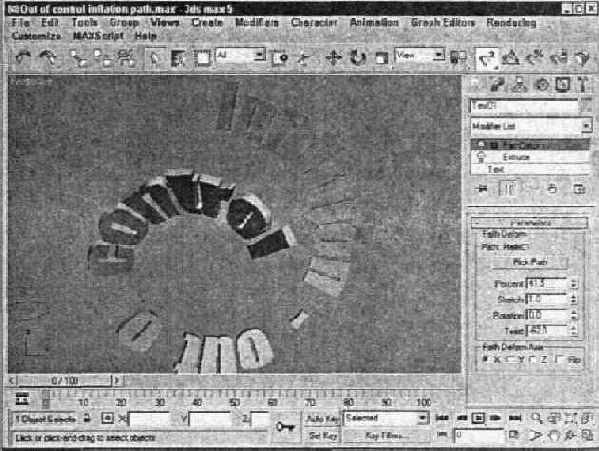Select the Text base object in stack
This screenshot has width=599, height=451.
[x=496, y=169]
